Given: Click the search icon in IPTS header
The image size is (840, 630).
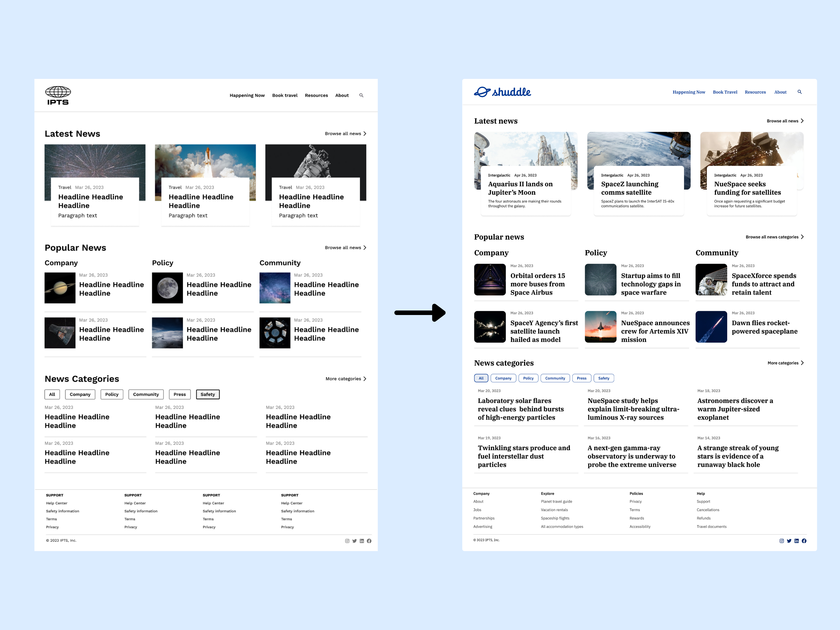Looking at the screenshot, I should [361, 95].
